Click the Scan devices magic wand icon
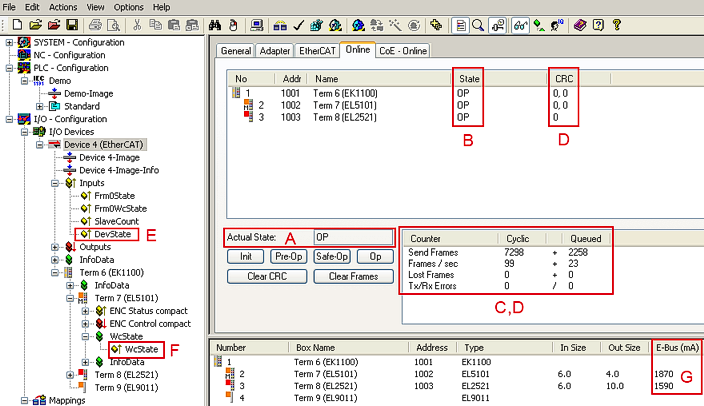The image size is (704, 406). [395, 25]
